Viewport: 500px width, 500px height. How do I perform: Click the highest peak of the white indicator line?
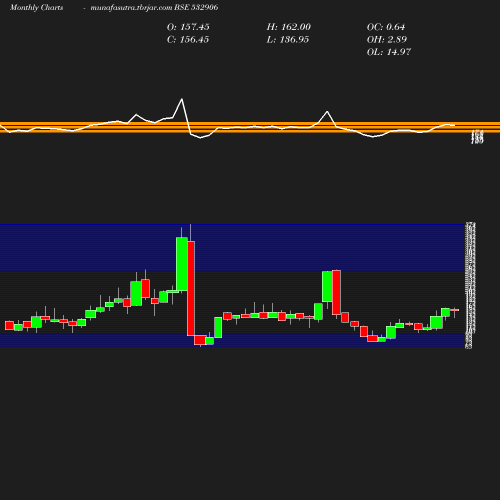[x=182, y=99]
